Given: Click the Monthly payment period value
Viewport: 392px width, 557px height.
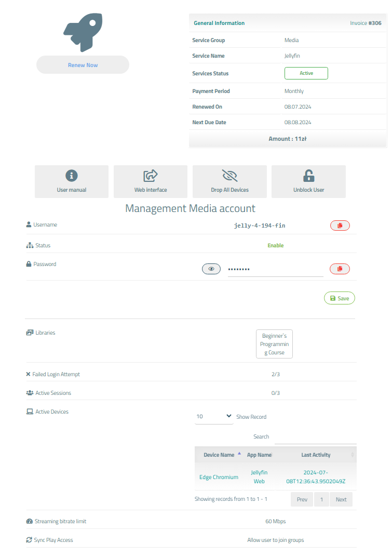Looking at the screenshot, I should tap(294, 91).
